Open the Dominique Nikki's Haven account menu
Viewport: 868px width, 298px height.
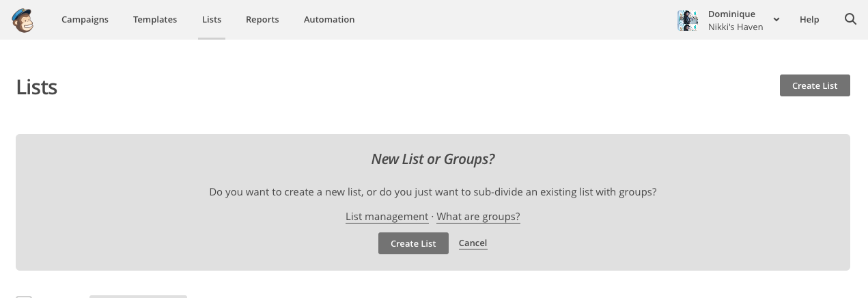729,20
